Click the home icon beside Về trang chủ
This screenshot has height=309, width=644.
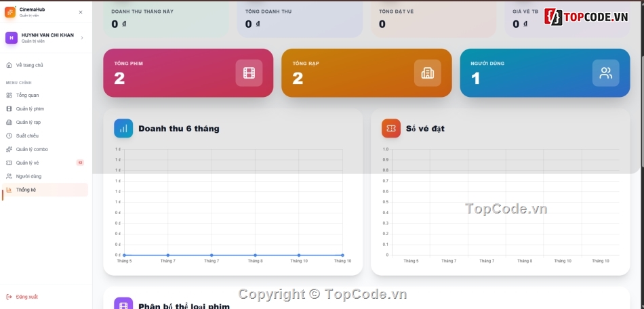pyautogui.click(x=9, y=65)
